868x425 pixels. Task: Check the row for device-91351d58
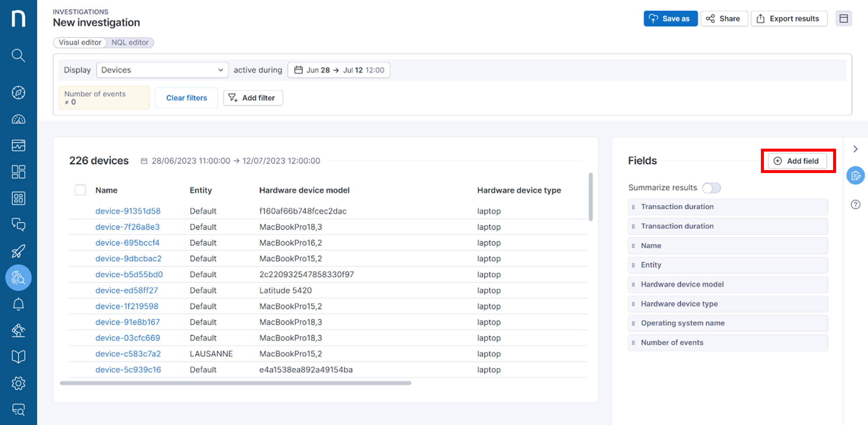pos(80,211)
